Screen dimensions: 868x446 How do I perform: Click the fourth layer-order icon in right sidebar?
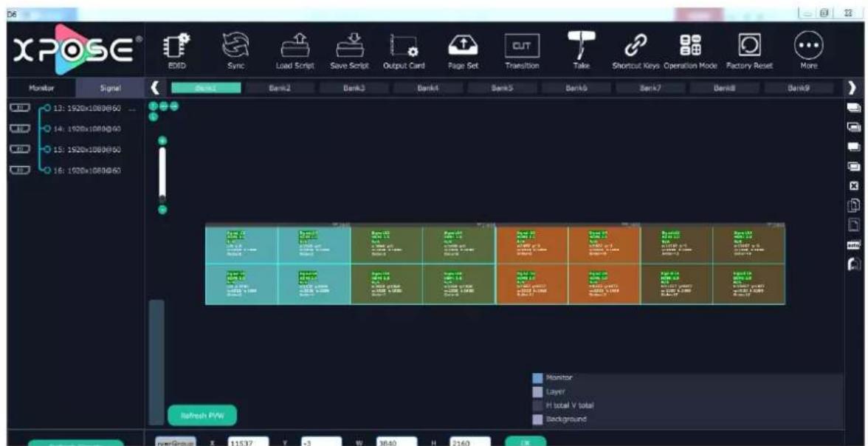[853, 167]
